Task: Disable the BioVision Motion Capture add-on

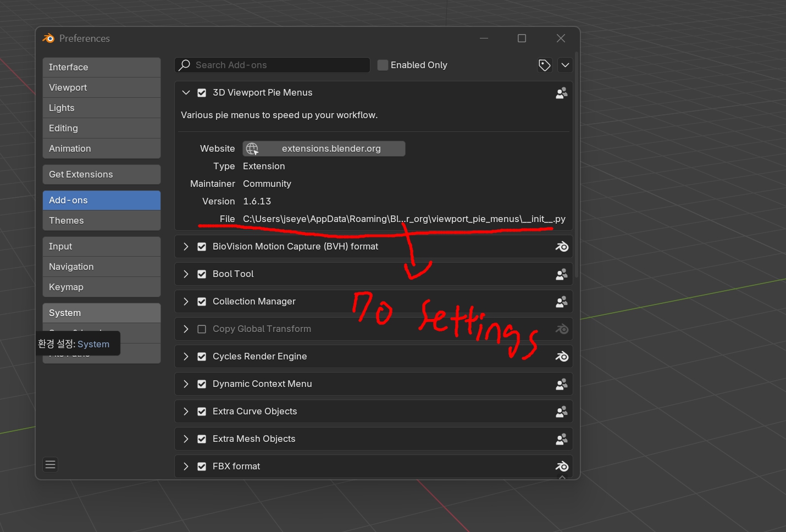Action: pos(202,247)
